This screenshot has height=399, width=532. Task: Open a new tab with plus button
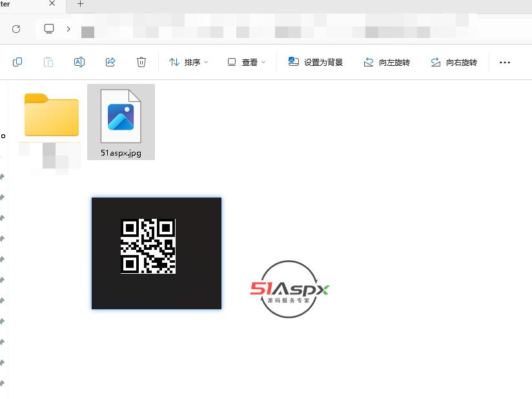click(x=81, y=4)
